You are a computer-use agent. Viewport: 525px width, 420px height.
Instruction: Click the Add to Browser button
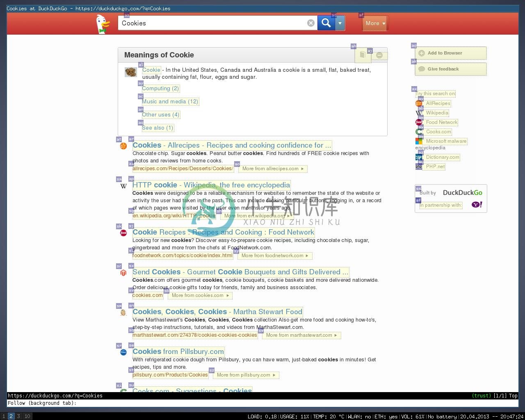(x=451, y=53)
